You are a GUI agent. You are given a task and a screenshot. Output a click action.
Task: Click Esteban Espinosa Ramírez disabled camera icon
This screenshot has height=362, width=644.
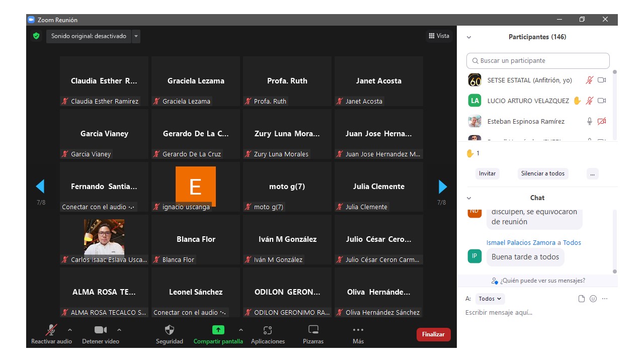602,121
